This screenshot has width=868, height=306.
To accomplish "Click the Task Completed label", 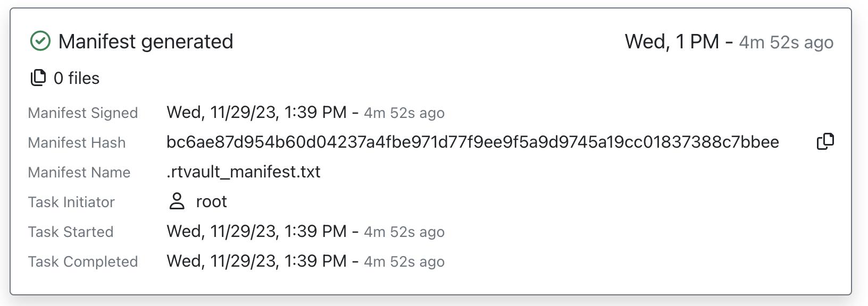I will point(82,261).
